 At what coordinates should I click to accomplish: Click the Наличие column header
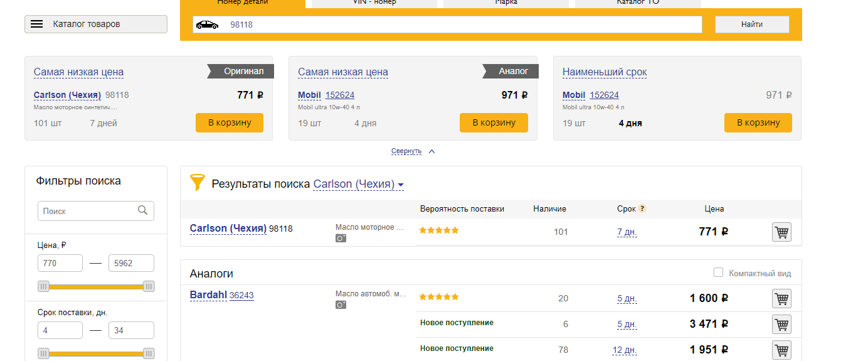[549, 209]
